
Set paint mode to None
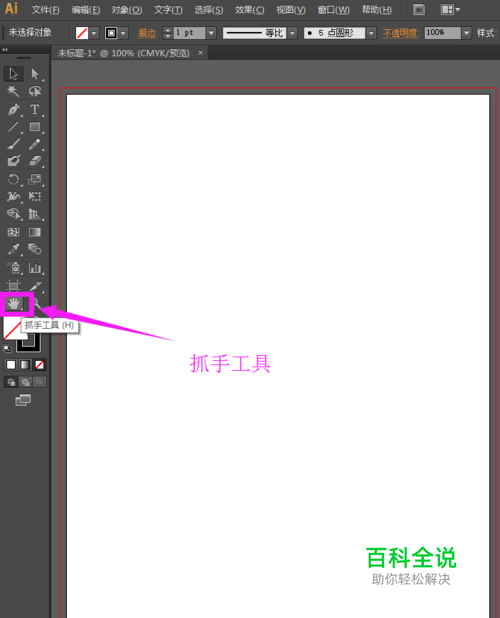click(x=39, y=365)
